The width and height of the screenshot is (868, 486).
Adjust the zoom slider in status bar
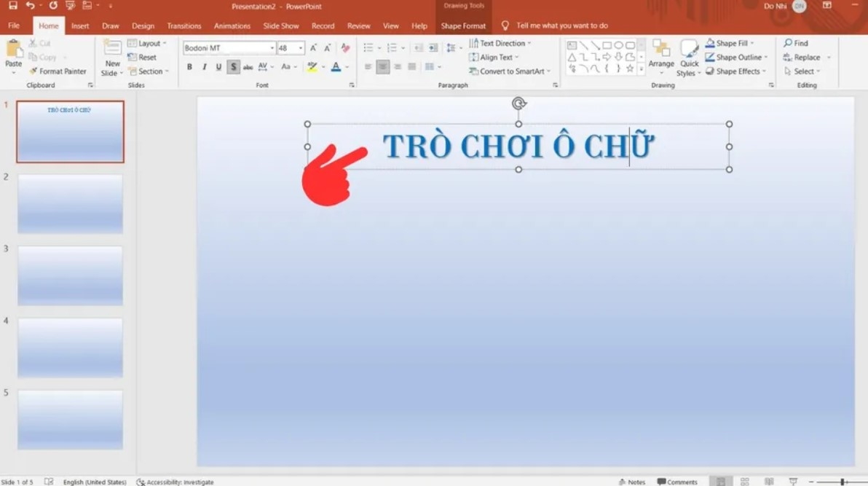(842, 482)
